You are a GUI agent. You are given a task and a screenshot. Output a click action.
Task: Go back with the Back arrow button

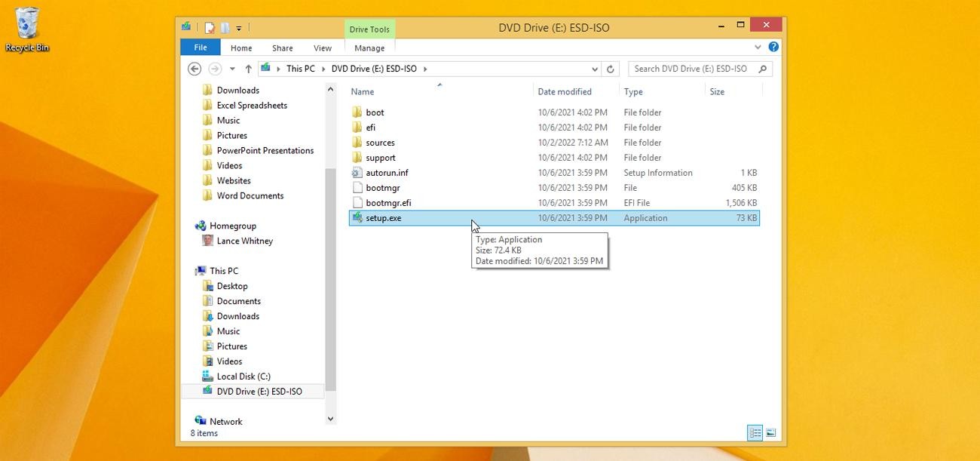194,69
